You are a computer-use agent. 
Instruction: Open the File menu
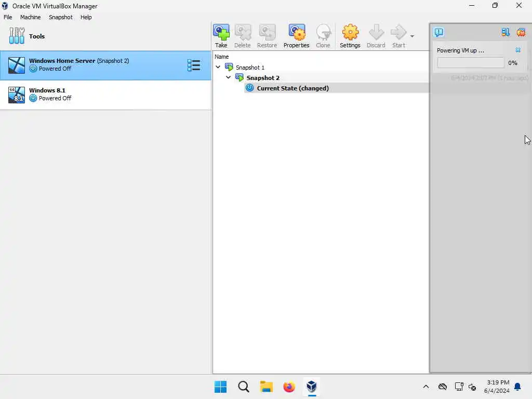coord(8,17)
